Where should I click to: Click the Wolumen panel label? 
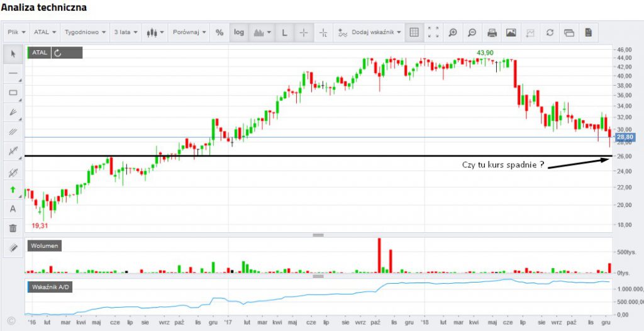44,246
